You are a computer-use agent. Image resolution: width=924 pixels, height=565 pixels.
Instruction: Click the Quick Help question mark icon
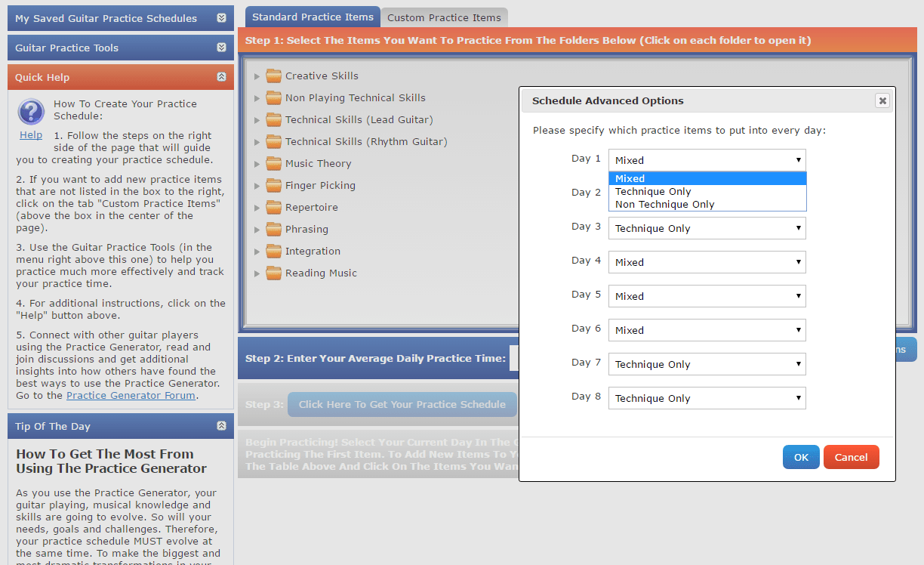pyautogui.click(x=31, y=113)
